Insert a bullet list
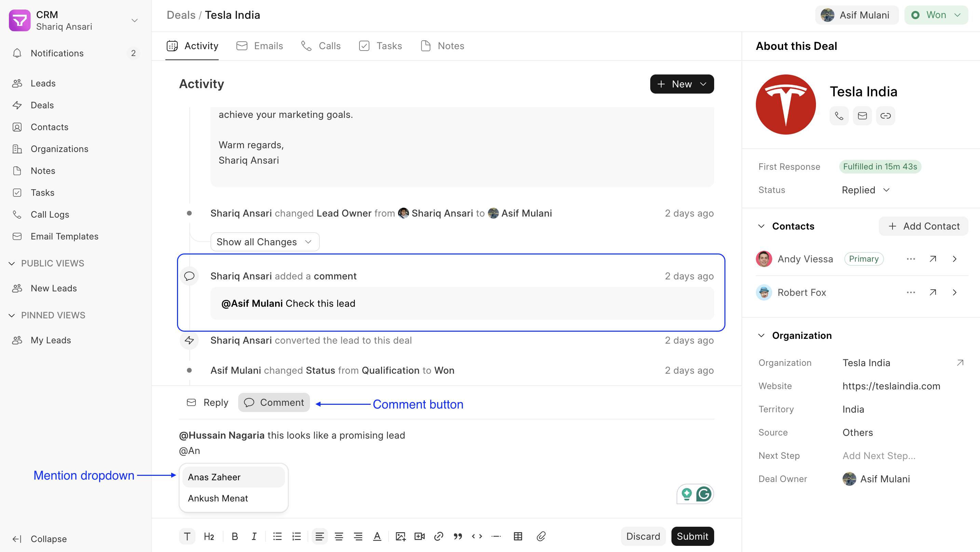This screenshot has width=980, height=552. click(277, 536)
